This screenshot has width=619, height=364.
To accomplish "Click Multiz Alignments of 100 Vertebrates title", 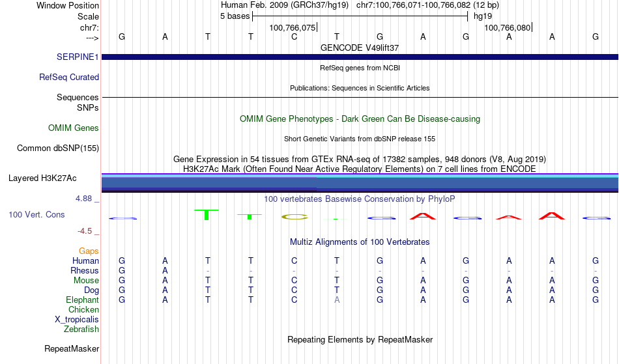I will [360, 242].
